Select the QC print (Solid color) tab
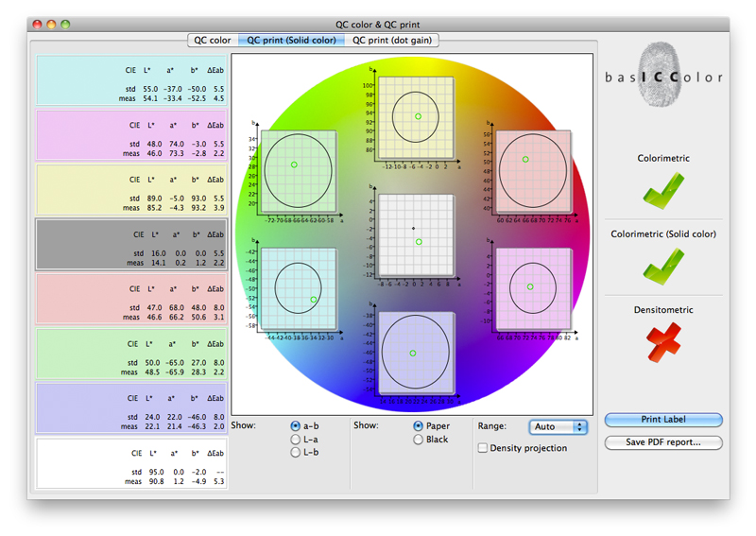 coord(291,40)
